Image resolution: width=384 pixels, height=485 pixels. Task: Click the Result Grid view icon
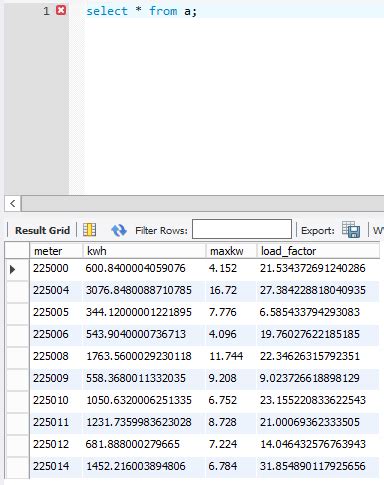coord(89,230)
